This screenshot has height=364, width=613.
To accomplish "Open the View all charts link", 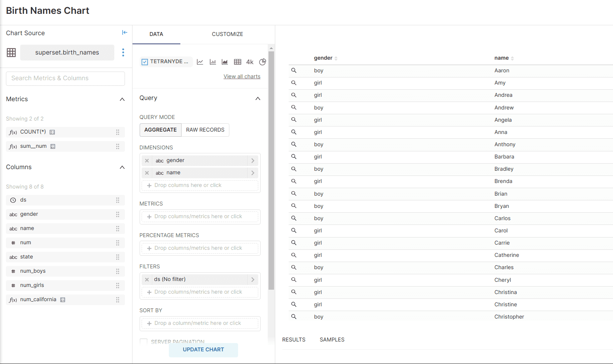I will click(242, 76).
